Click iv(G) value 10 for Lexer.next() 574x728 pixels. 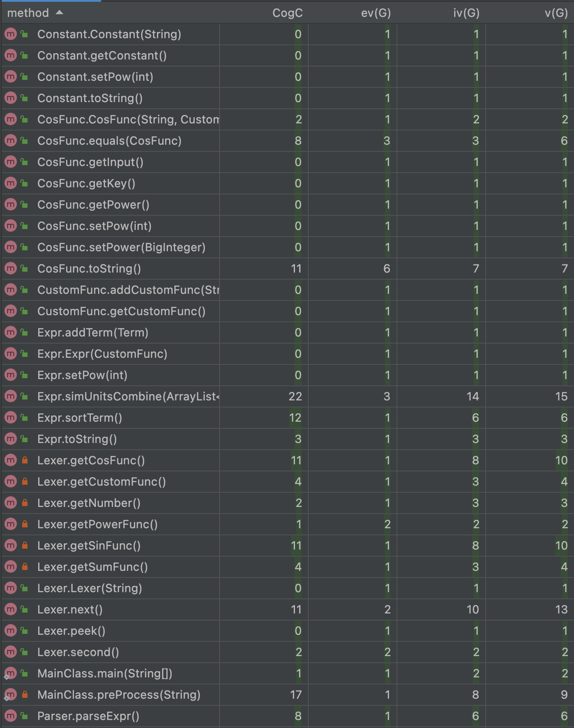472,609
